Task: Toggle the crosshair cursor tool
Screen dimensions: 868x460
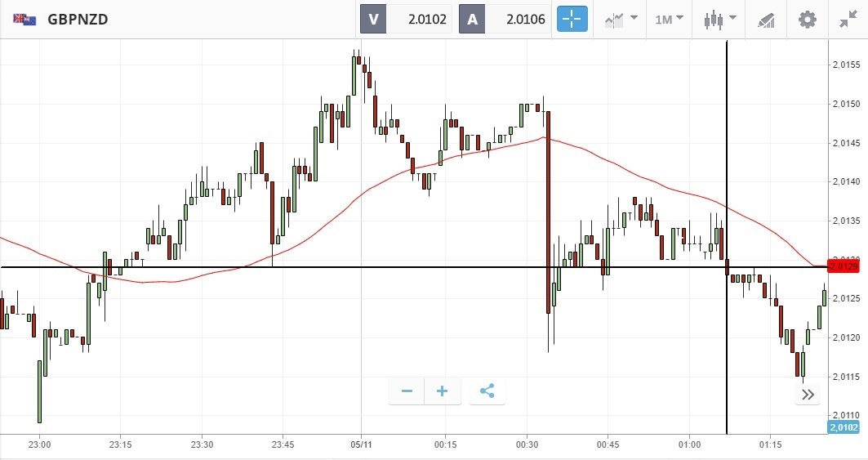Action: click(572, 19)
